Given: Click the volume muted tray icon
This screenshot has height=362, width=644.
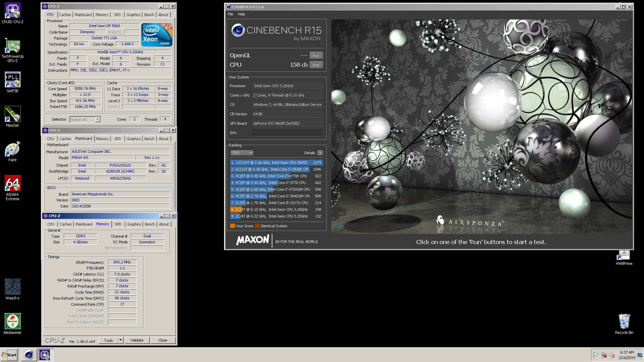Looking at the screenshot, I should pyautogui.click(x=612, y=355).
